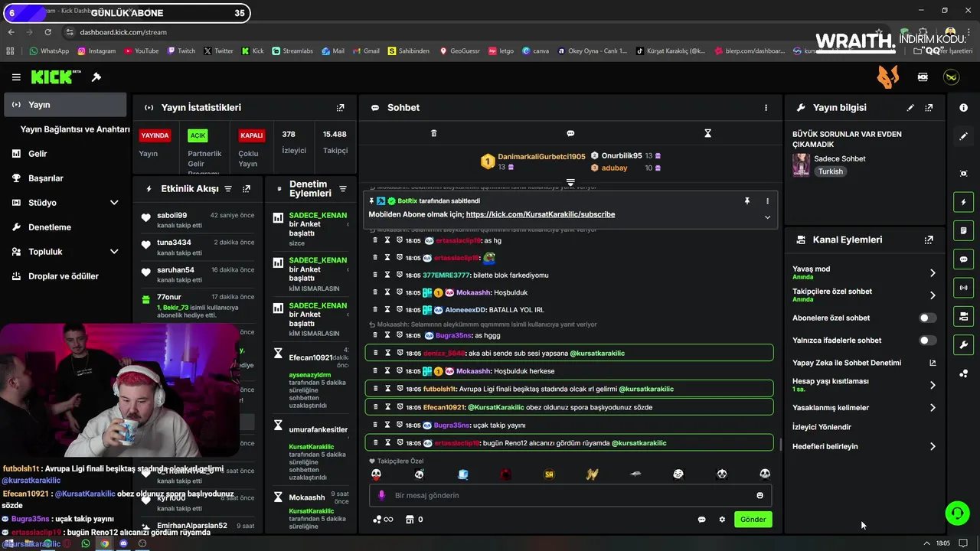Click the Gönder button
This screenshot has height=551, width=980.
753,520
